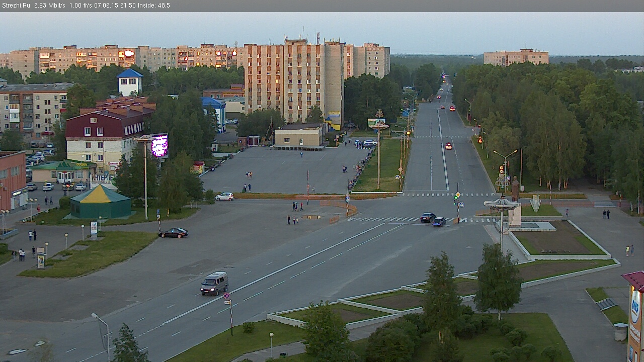
Task: Select the 07.06.15 date stamp
Action: (x=107, y=6)
